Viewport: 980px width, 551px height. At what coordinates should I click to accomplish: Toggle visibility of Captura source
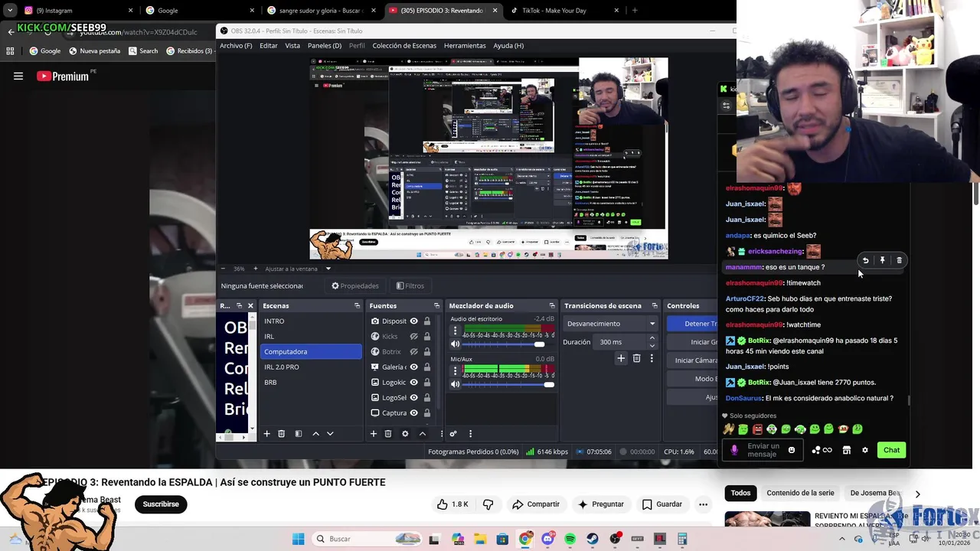tap(413, 413)
